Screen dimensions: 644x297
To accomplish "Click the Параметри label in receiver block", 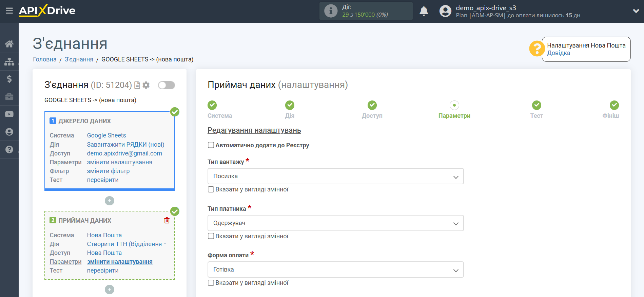I will 66,262.
